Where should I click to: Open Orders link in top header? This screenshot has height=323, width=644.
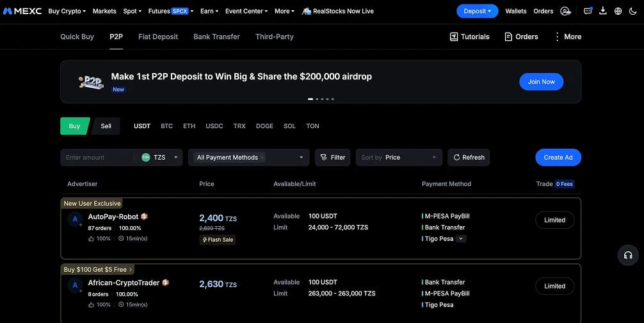[x=543, y=11]
